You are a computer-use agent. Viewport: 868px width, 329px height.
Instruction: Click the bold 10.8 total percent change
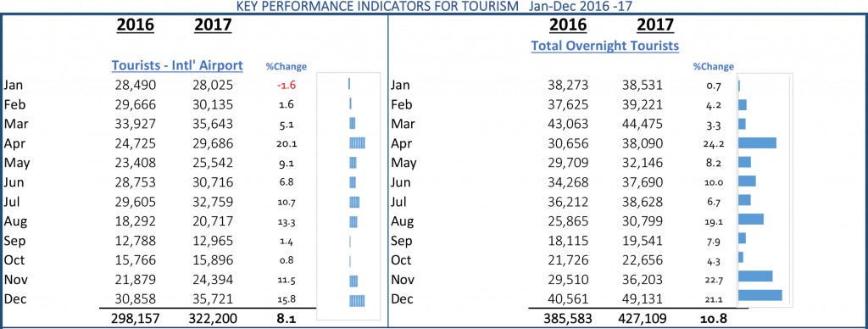(715, 319)
